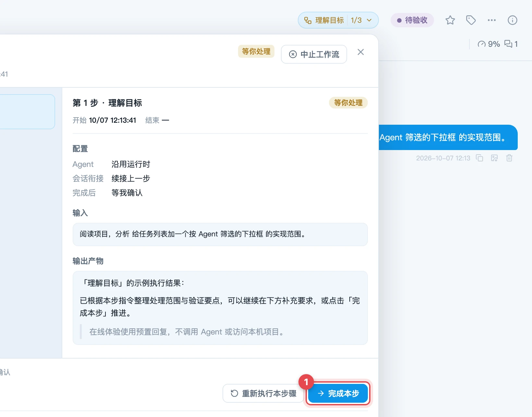The height and width of the screenshot is (417, 532).
Task: Copy the chat message with the copy icon
Action: tap(479, 158)
